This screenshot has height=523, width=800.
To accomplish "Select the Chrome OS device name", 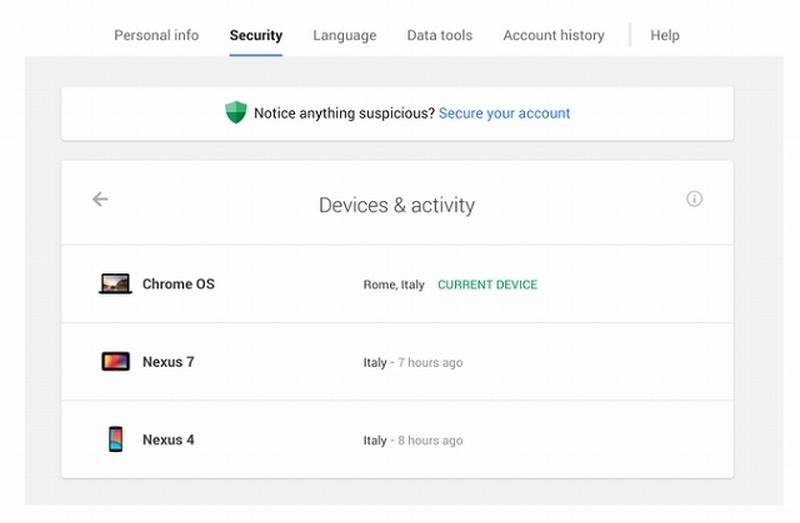I will pyautogui.click(x=178, y=284).
